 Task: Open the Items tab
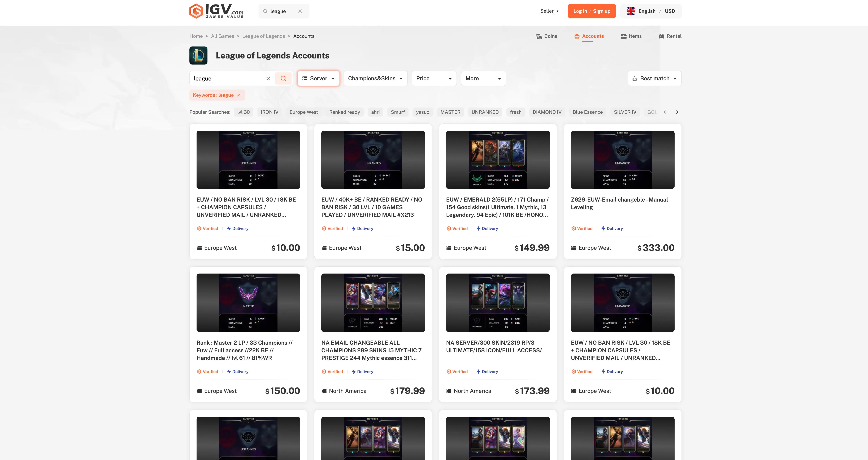tap(631, 36)
